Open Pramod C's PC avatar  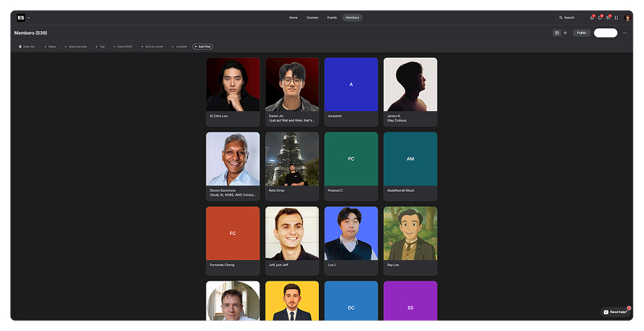(351, 159)
